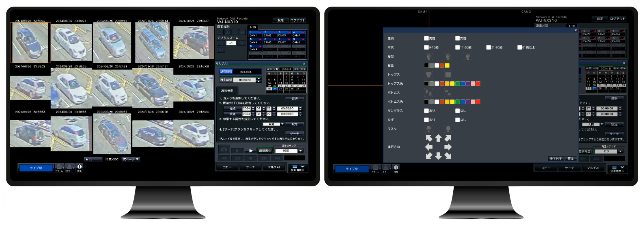This screenshot has height=225, width=644.
Task: Pick the purple bottoms color swatch
Action: pos(468,102)
